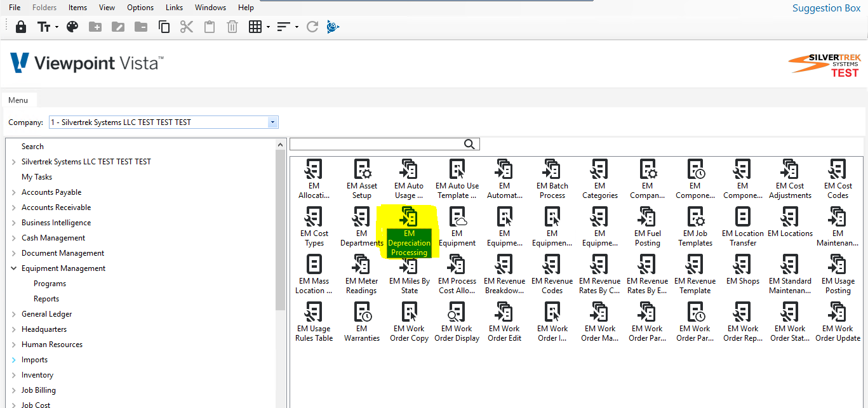This screenshot has height=408, width=868.
Task: Open EM Locations form
Action: (x=790, y=222)
